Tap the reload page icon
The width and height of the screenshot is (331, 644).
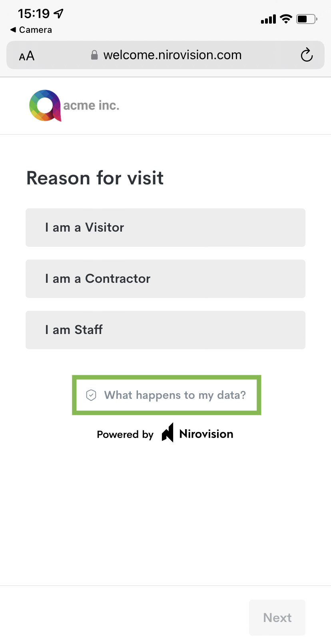click(x=307, y=55)
